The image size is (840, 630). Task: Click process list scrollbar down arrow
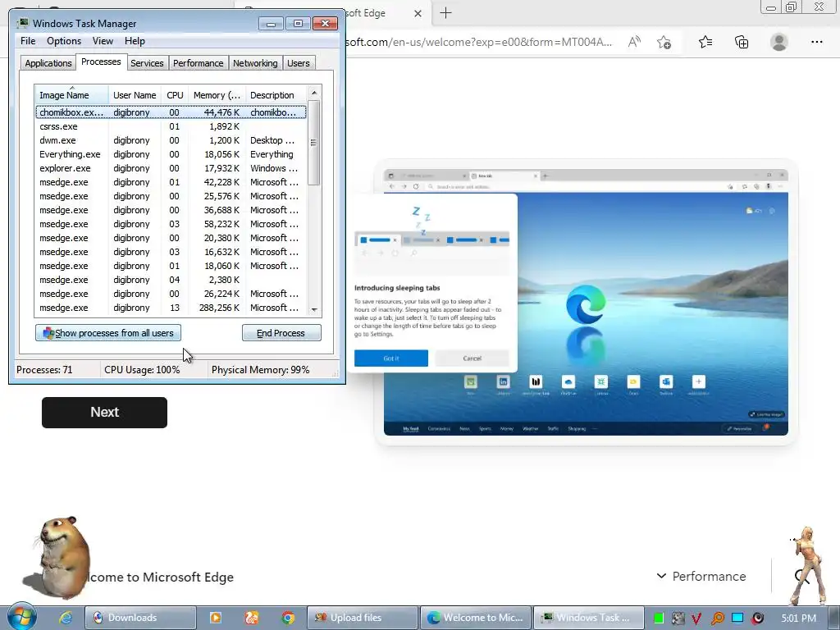point(314,309)
